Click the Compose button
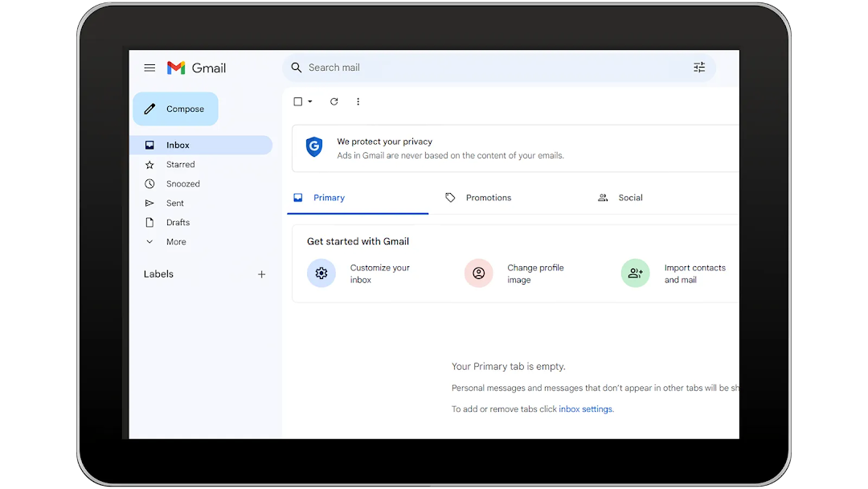The image size is (868, 489). tap(175, 109)
